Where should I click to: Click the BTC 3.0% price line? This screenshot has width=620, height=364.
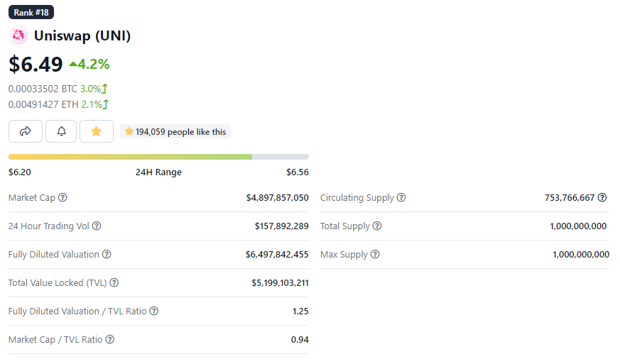click(58, 89)
